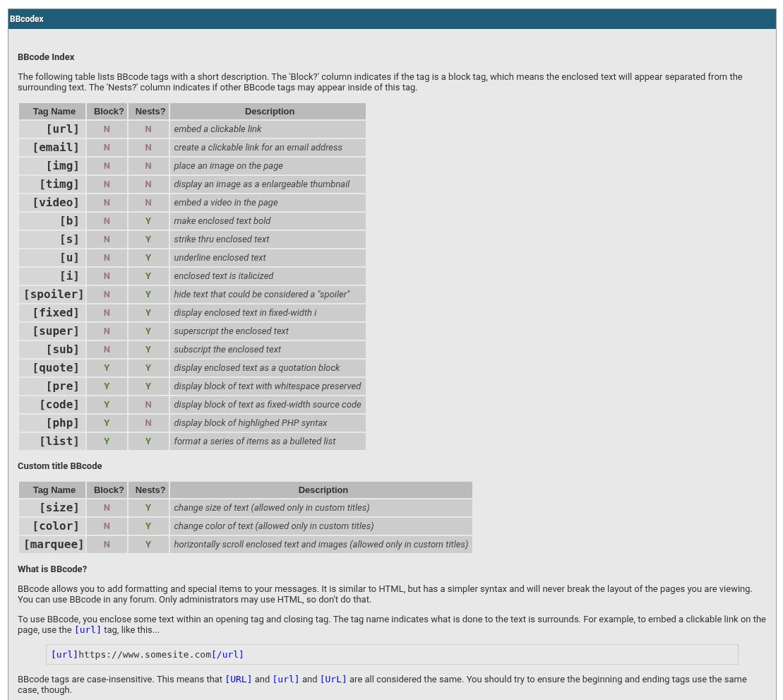Click 'embed a video in the page' description

coord(226,203)
